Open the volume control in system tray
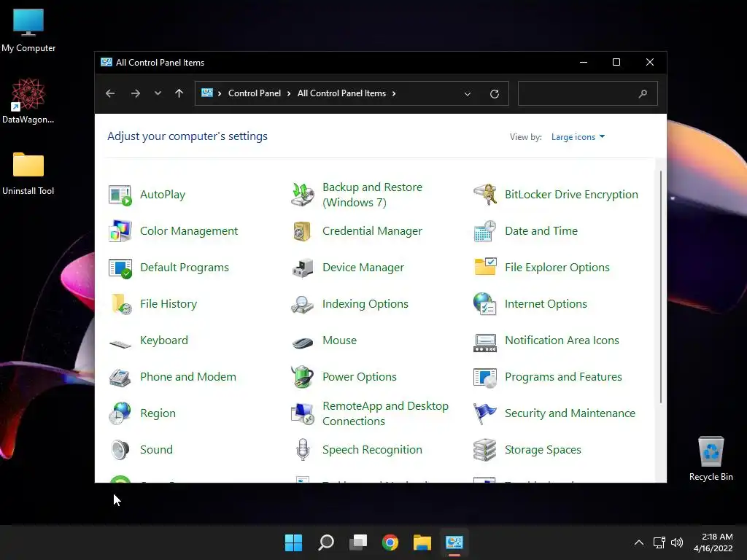 click(x=676, y=542)
